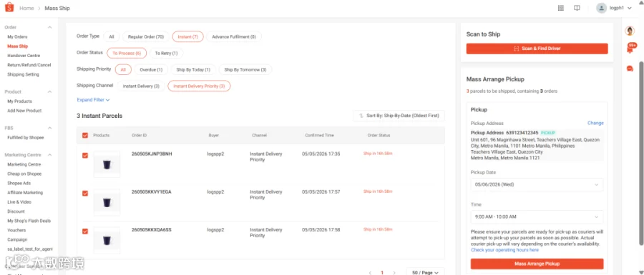Image resolution: width=644 pixels, height=275 pixels.
Task: Open the apps grid icon
Action: 560,8
